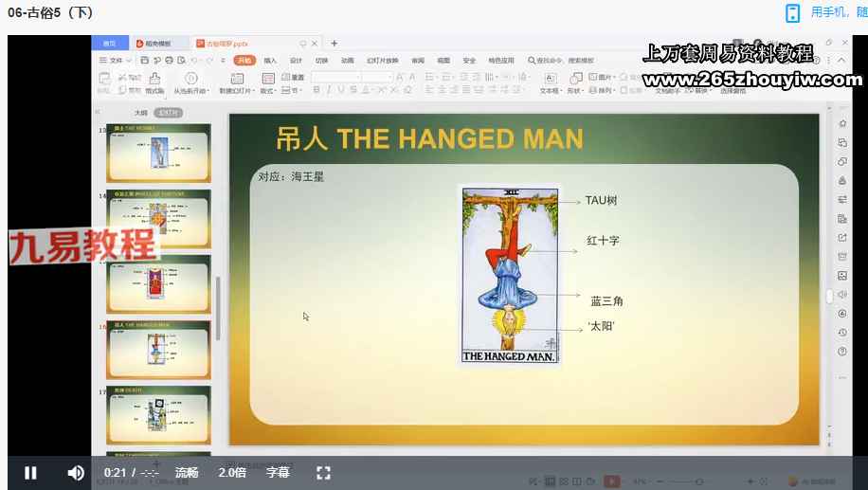Toggle italic formatting
Viewport: 868px width, 490px height.
328,90
